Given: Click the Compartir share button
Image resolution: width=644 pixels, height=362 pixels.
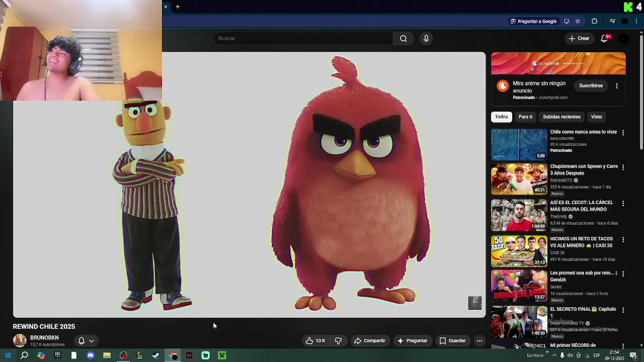Looking at the screenshot, I should coord(369,340).
